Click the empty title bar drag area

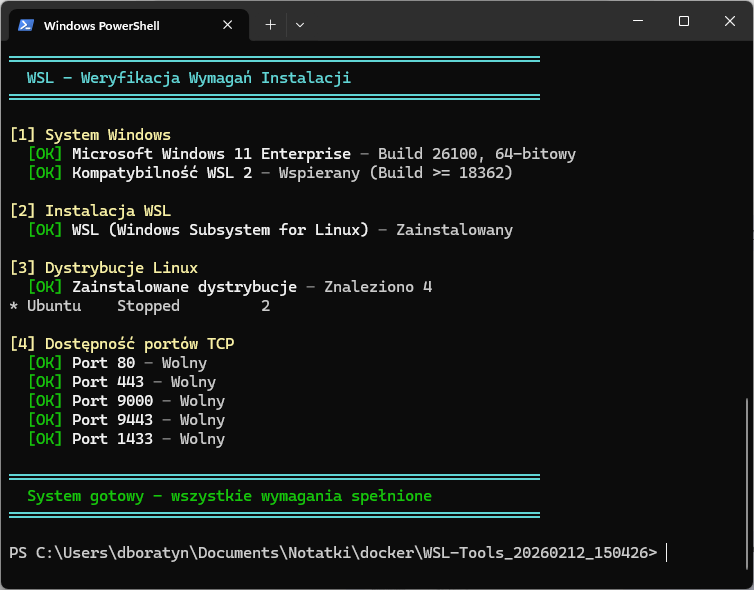click(x=460, y=22)
